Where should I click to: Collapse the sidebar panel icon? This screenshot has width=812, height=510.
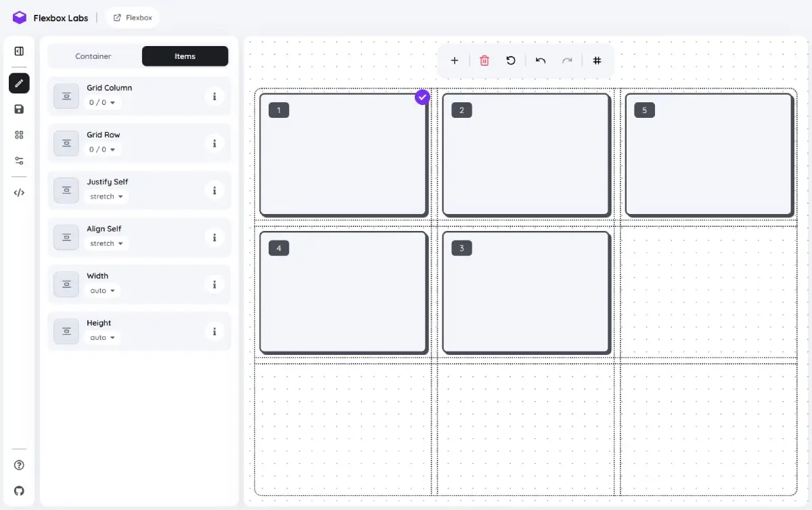coord(19,51)
